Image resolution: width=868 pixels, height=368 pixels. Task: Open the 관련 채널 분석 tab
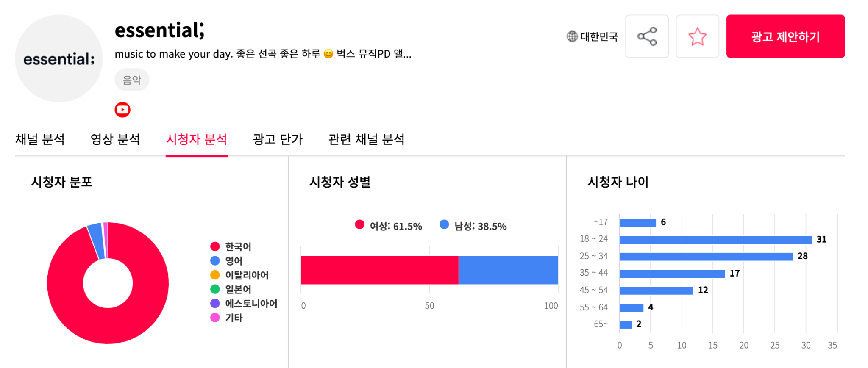pyautogui.click(x=366, y=139)
